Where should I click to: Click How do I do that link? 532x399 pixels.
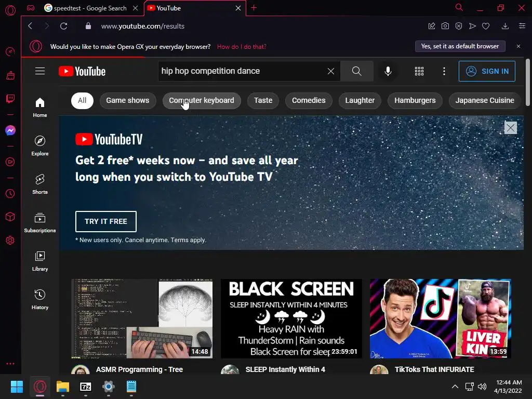point(242,46)
